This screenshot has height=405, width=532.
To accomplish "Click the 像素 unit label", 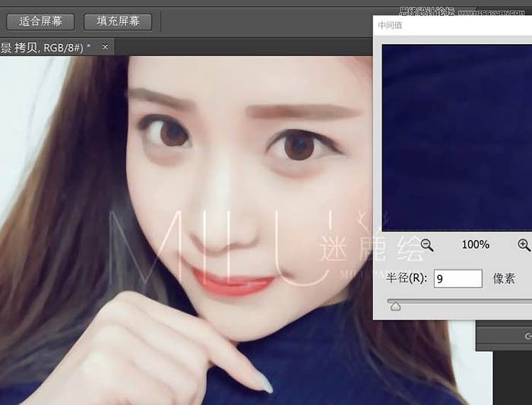I will [504, 278].
